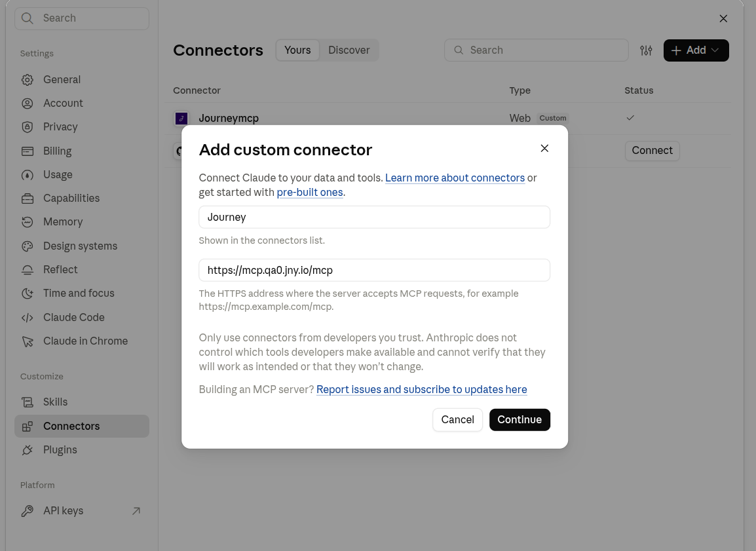
Task: Click the Connector column header
Action: click(x=197, y=90)
